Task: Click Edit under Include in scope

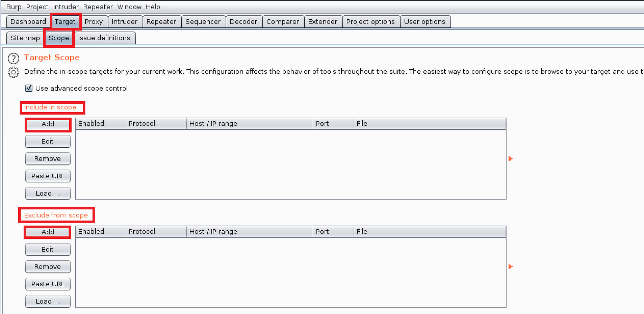Action: click(48, 141)
